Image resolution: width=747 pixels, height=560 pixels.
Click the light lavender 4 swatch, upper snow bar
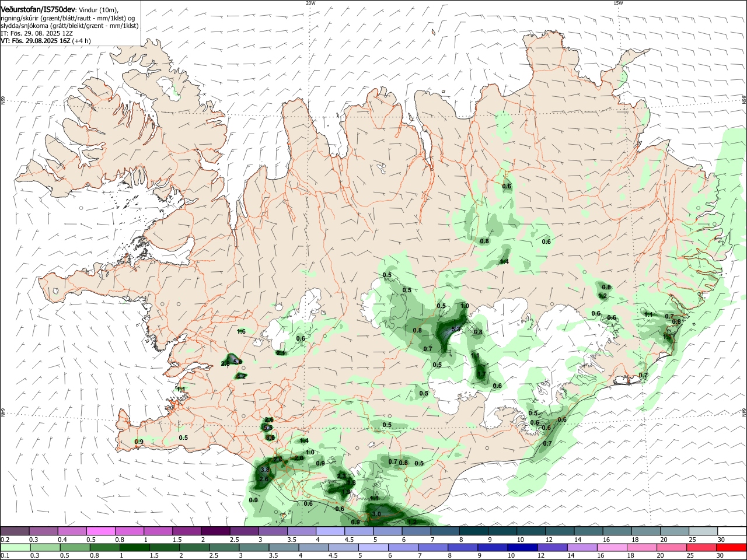pos(330,531)
